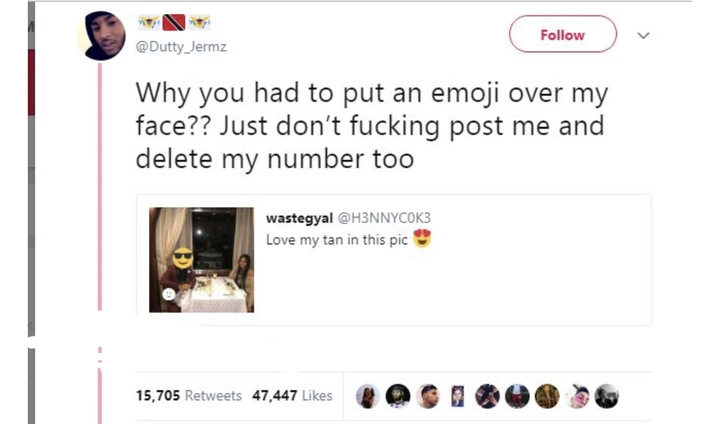This screenshot has height=424, width=720.
Task: Open the quoted tweet dinner photo
Action: pyautogui.click(x=201, y=260)
